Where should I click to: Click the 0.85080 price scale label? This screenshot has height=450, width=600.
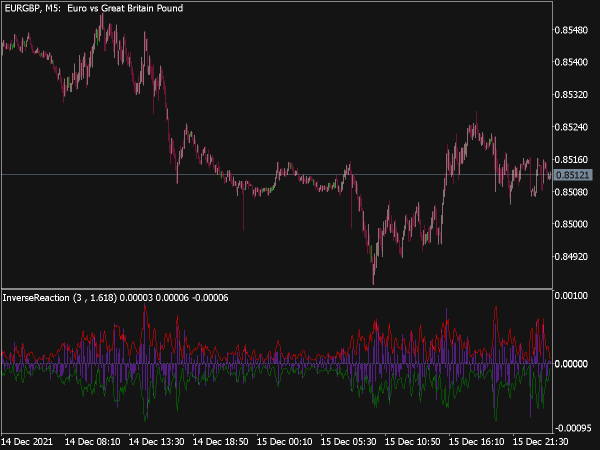(x=571, y=192)
